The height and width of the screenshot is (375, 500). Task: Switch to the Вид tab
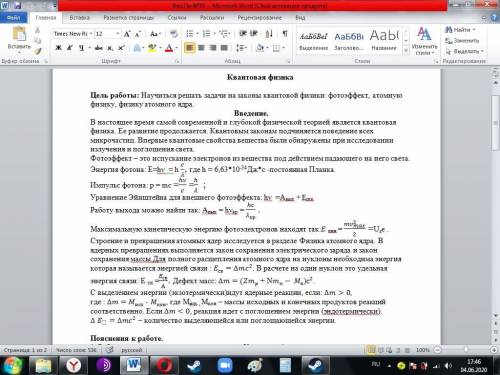coord(300,17)
